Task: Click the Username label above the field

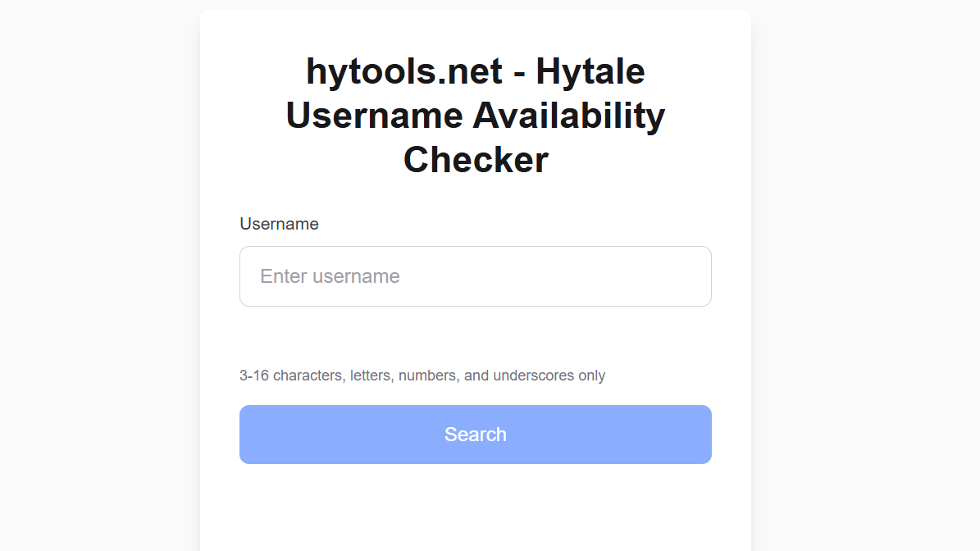Action: [279, 224]
